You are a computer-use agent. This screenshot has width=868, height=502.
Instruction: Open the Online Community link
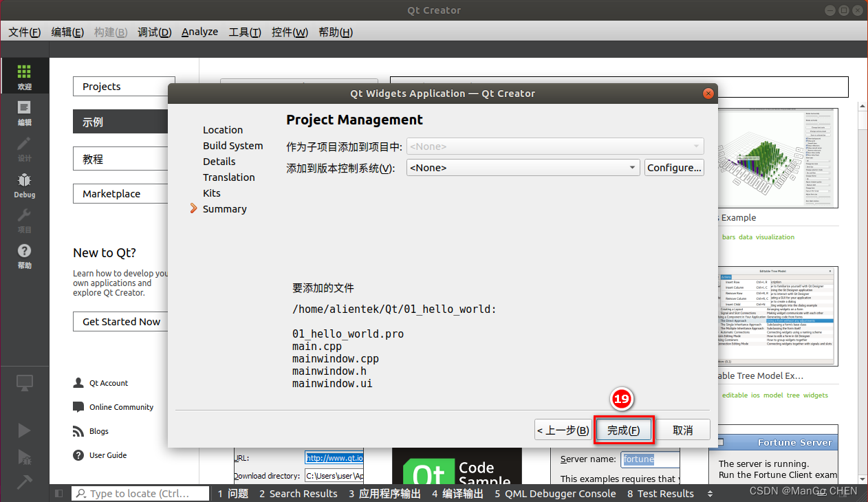(x=121, y=407)
